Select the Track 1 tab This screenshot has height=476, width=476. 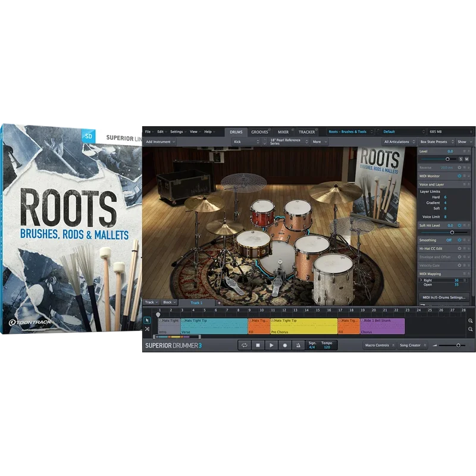[x=196, y=303]
